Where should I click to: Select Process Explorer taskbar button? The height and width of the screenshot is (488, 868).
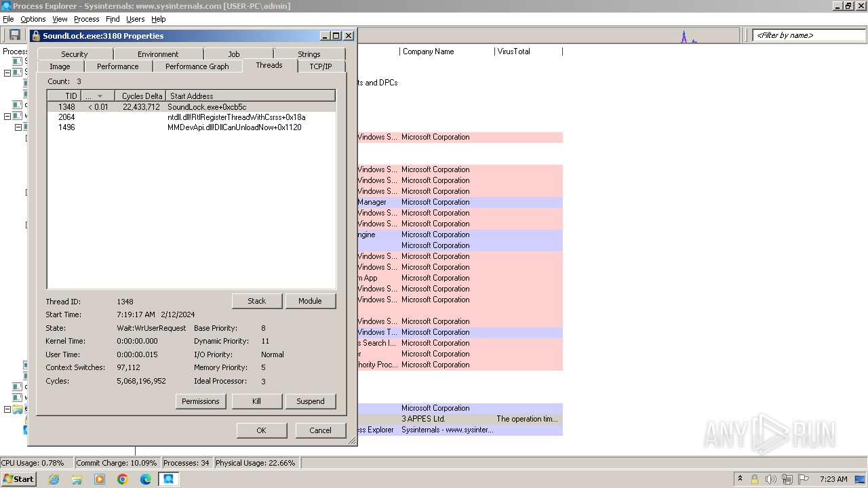click(169, 479)
